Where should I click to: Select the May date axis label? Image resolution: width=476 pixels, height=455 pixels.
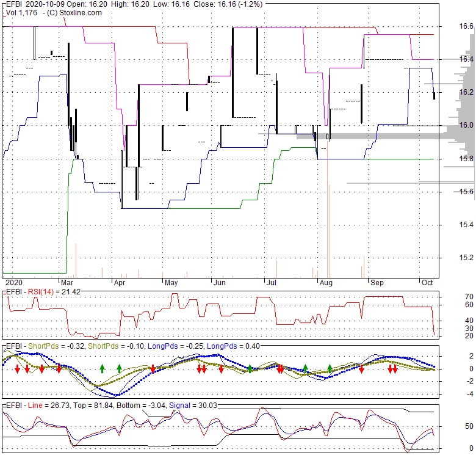tap(171, 283)
